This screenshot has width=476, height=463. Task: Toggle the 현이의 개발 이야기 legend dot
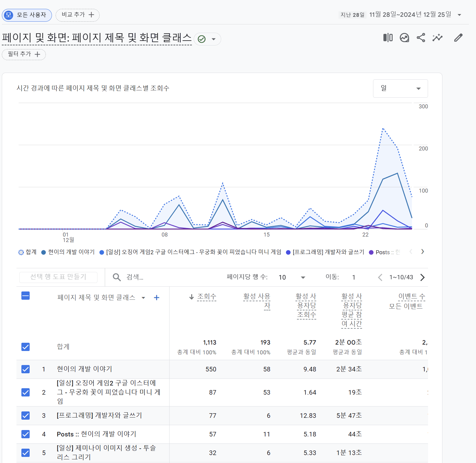43,252
